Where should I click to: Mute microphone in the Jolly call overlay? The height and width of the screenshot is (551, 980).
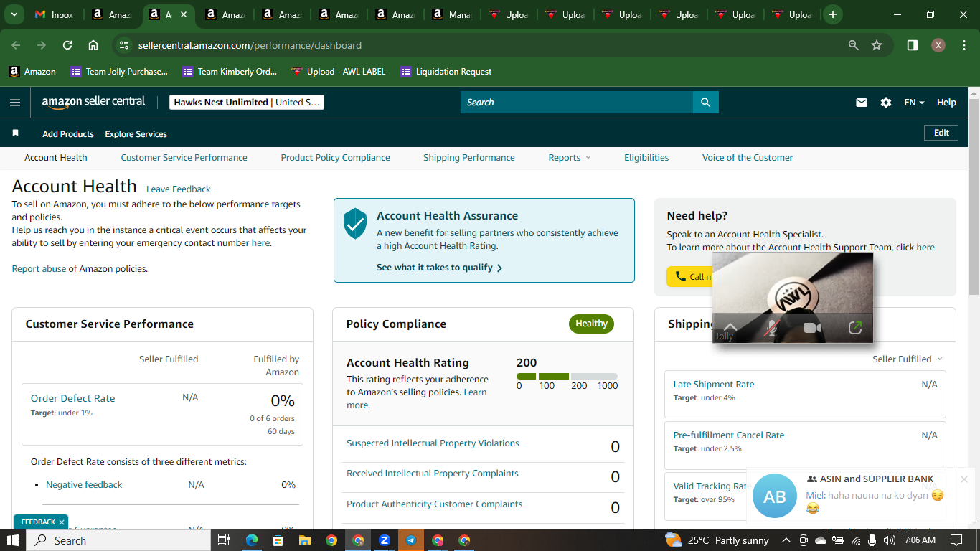tap(771, 328)
